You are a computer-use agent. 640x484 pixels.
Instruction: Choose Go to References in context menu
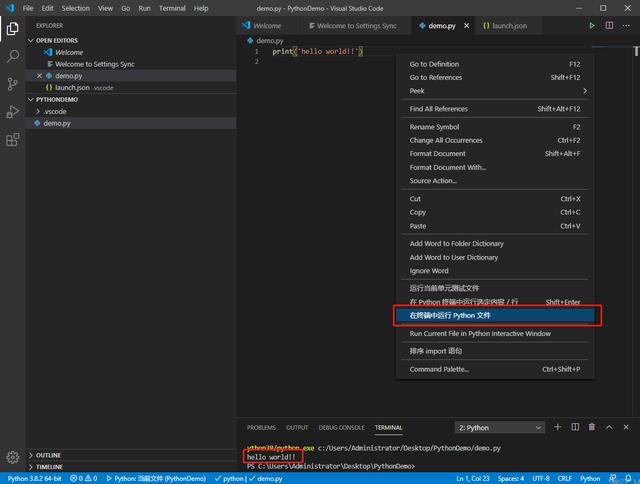point(495,78)
